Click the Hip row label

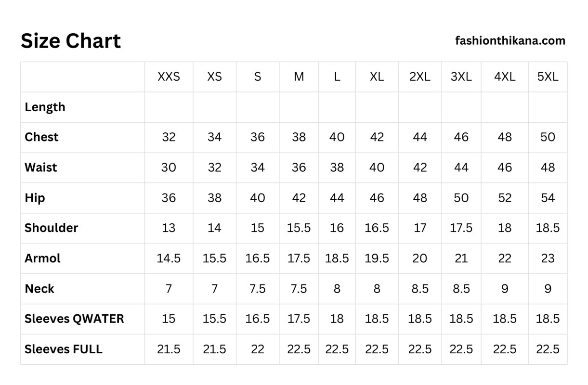(35, 198)
